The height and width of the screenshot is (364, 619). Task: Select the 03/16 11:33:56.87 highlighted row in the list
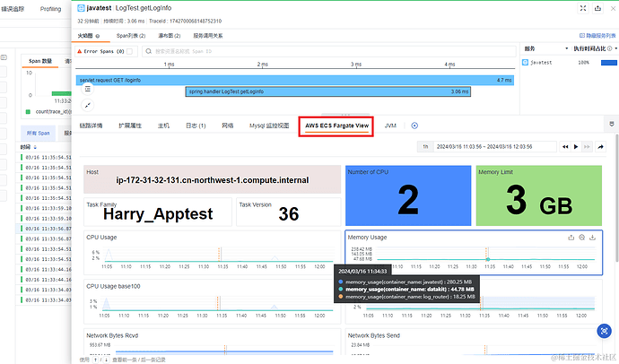[x=46, y=229]
